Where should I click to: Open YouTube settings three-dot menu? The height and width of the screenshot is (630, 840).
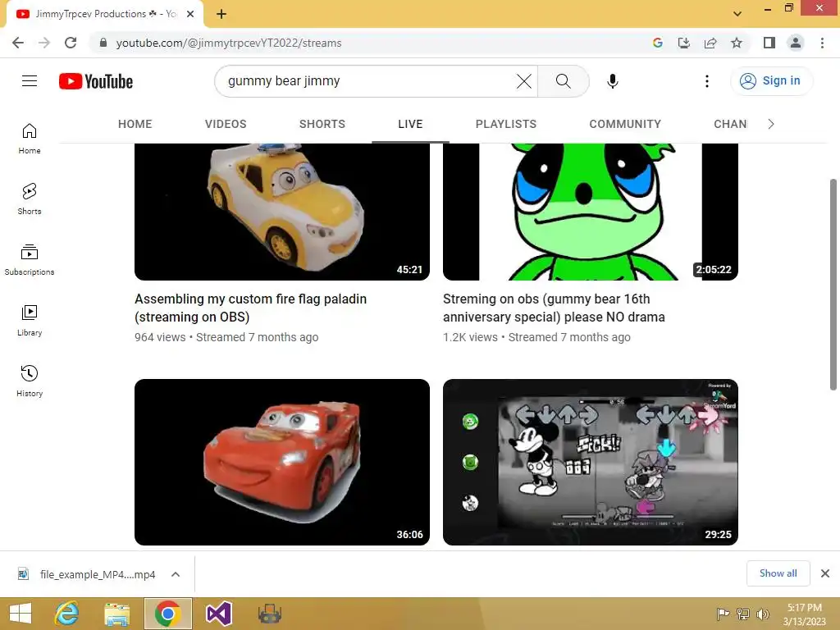707,81
